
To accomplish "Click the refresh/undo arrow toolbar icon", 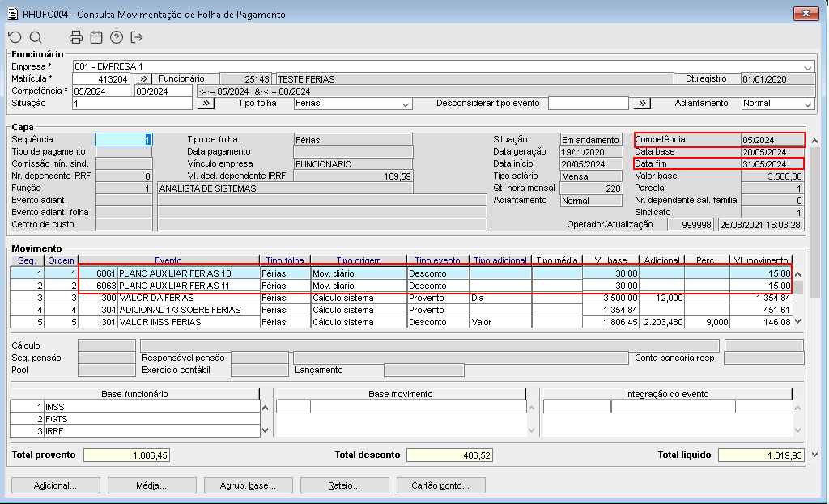I will [15, 37].
